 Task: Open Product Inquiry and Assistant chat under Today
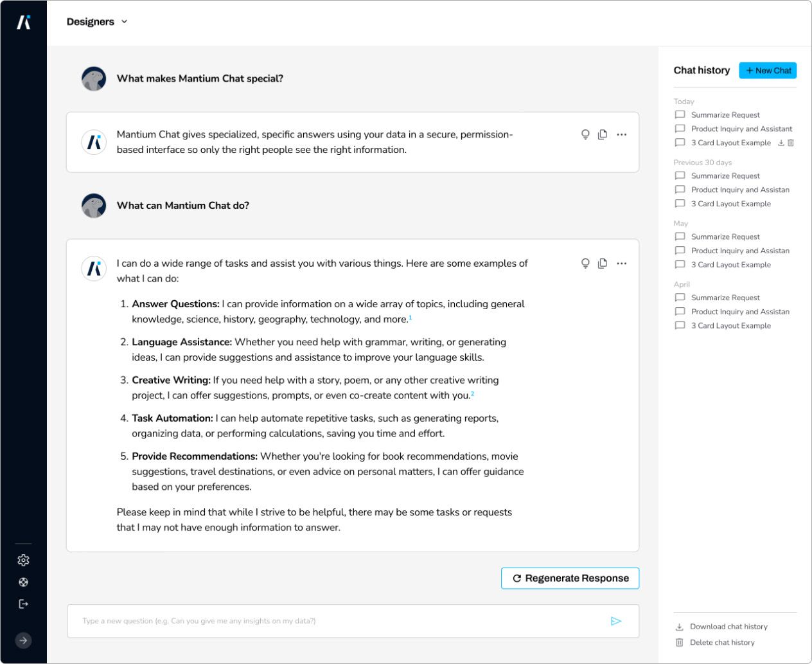[741, 129]
